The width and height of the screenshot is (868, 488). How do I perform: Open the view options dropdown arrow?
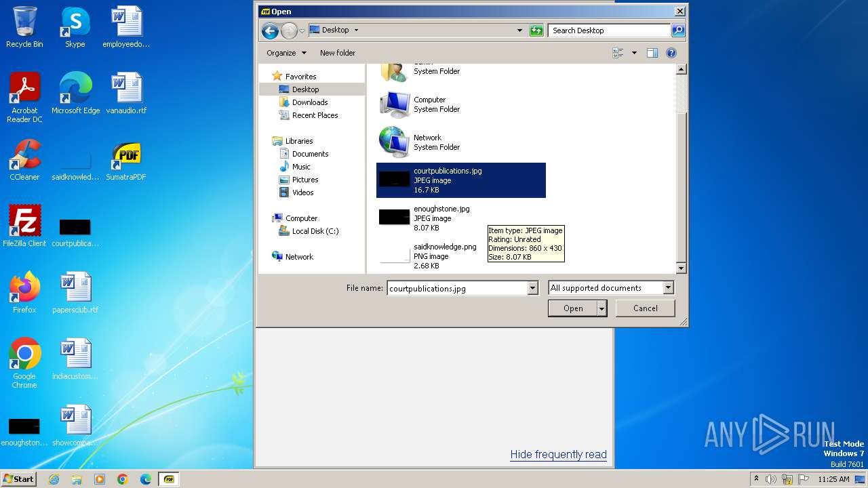pyautogui.click(x=634, y=53)
